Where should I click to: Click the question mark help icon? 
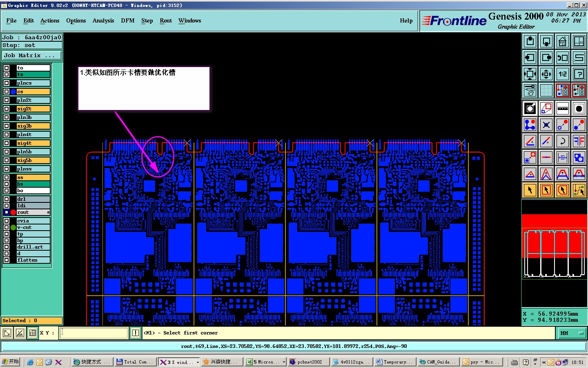pyautogui.click(x=579, y=74)
